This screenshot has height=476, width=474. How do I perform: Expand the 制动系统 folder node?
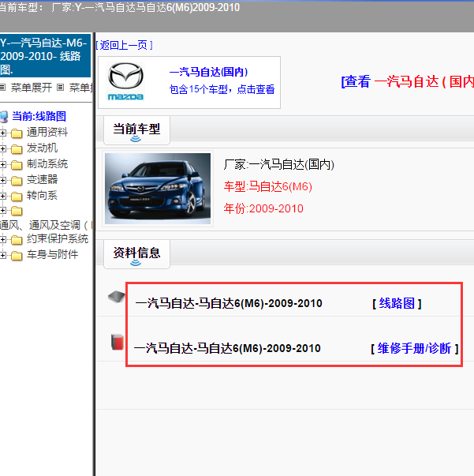pos(2,164)
